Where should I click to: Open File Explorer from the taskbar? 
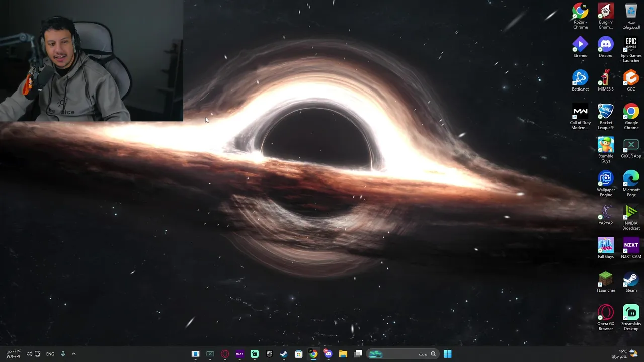pyautogui.click(x=343, y=354)
